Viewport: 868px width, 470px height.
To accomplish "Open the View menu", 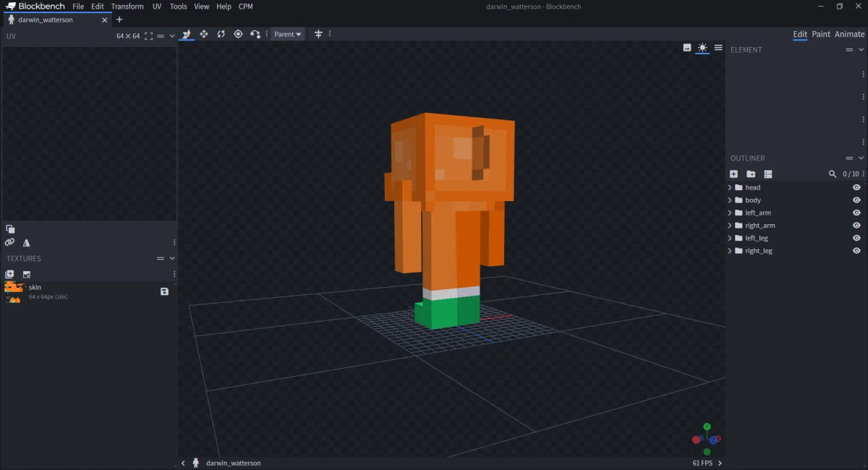I will (202, 7).
